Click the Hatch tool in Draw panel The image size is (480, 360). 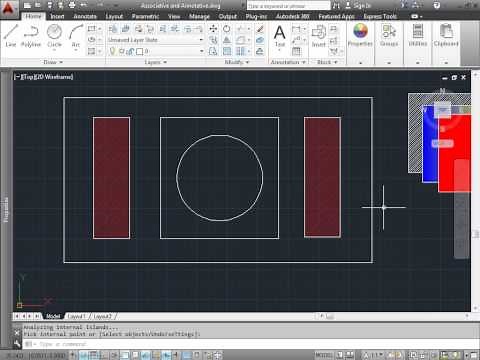click(x=91, y=51)
